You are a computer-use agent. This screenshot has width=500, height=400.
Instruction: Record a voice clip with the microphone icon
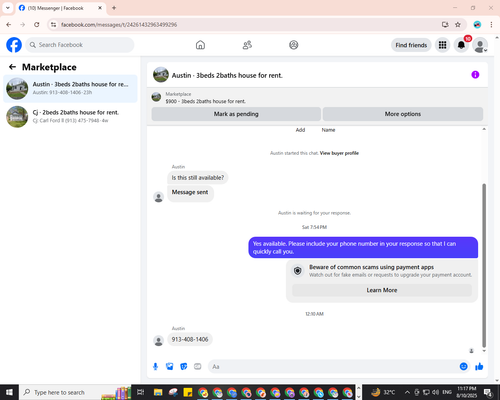click(155, 367)
